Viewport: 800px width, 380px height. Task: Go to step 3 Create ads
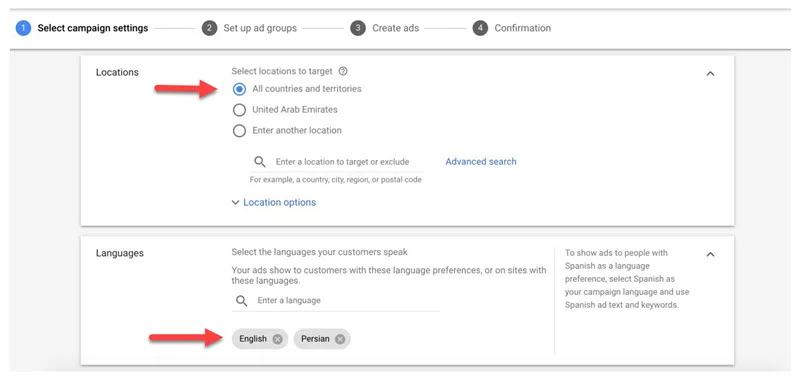[385, 28]
